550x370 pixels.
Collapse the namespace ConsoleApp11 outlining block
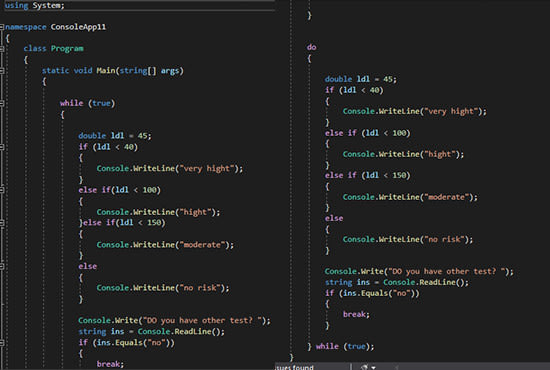coord(2,27)
